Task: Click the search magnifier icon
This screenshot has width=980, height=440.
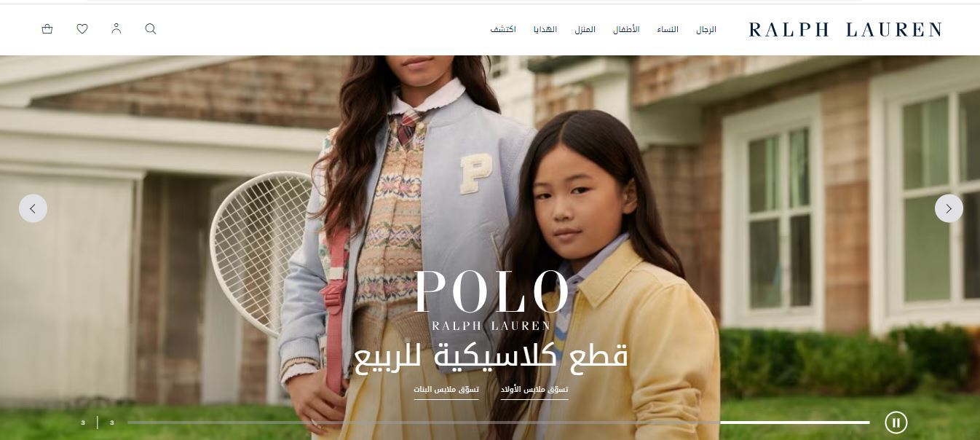Action: (x=151, y=29)
